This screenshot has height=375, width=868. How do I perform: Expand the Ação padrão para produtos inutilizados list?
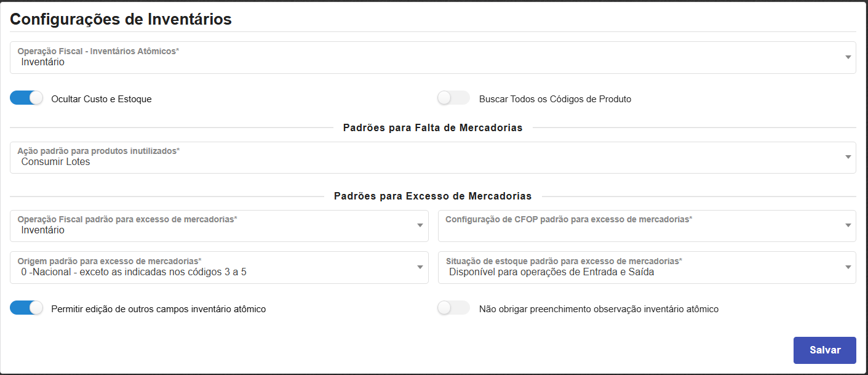847,157
